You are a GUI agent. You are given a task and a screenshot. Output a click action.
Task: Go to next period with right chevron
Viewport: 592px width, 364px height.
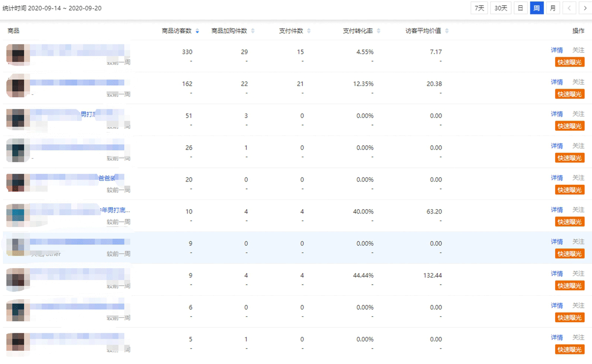[x=585, y=8]
